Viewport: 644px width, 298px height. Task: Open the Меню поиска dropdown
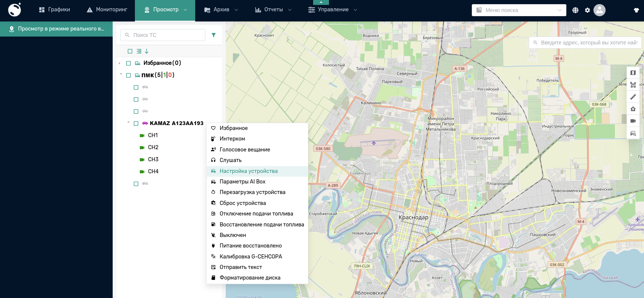pyautogui.click(x=519, y=10)
